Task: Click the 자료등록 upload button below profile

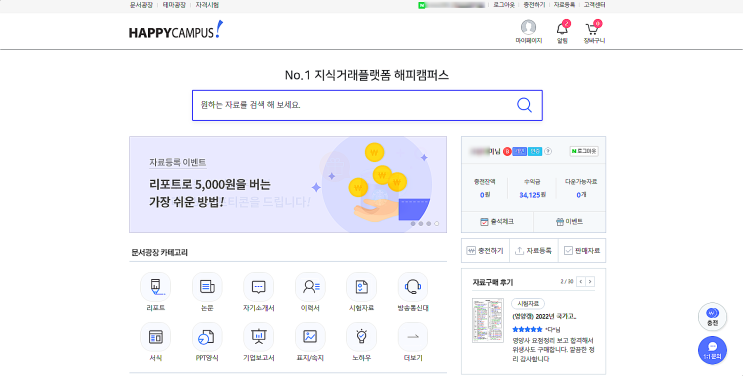Action: pos(534,251)
